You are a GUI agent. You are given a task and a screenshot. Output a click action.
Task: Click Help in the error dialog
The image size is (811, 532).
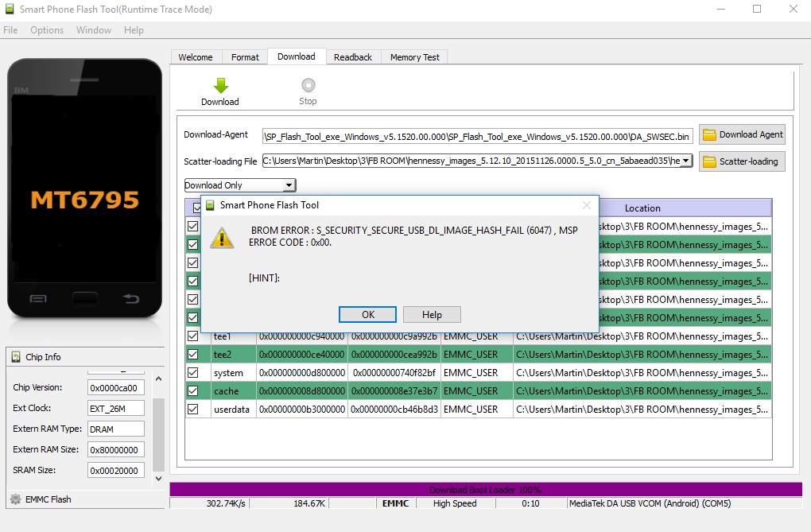pos(432,315)
